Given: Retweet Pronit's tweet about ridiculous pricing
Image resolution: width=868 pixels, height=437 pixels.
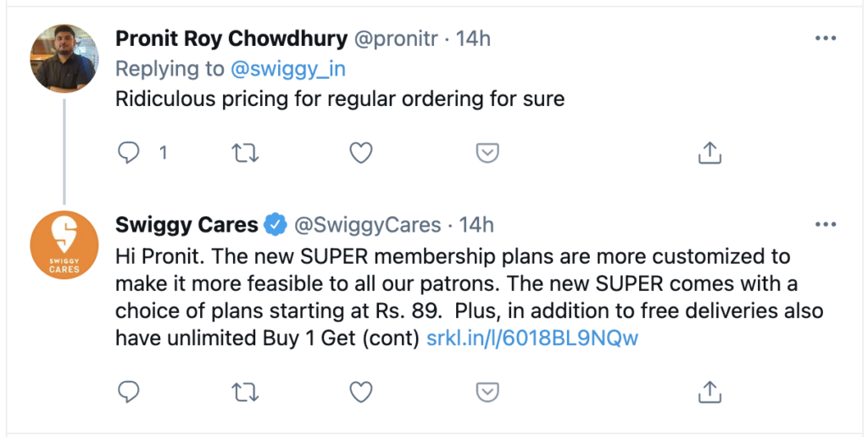Looking at the screenshot, I should (244, 153).
